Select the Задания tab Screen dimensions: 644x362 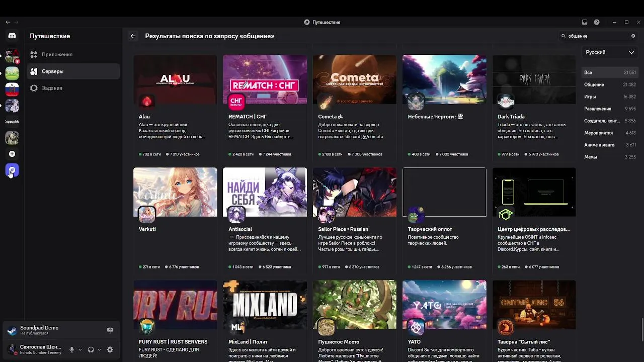pos(73,88)
